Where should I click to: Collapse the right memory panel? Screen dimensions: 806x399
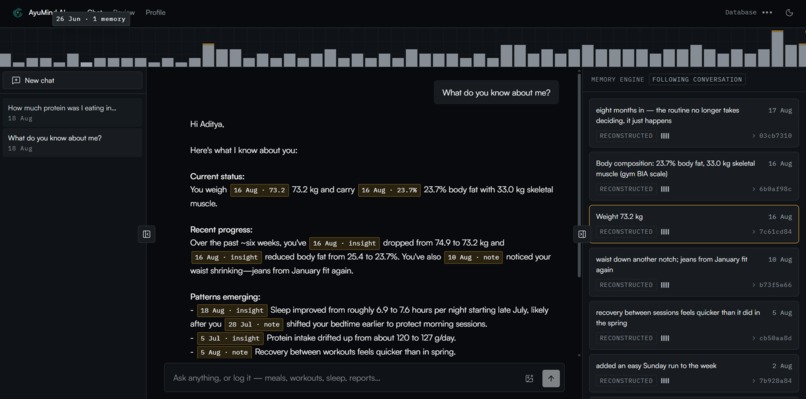click(x=581, y=234)
